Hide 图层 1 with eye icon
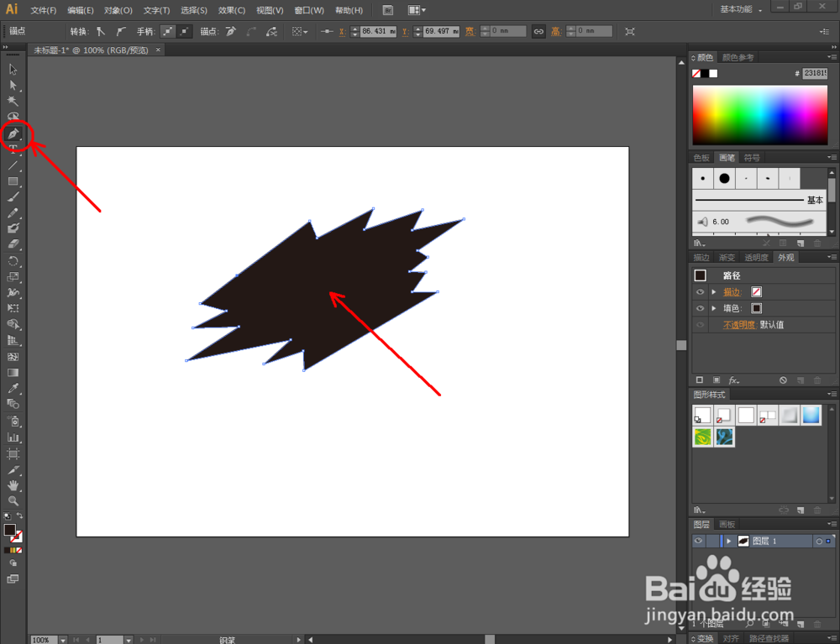The width and height of the screenshot is (840, 644). [698, 541]
